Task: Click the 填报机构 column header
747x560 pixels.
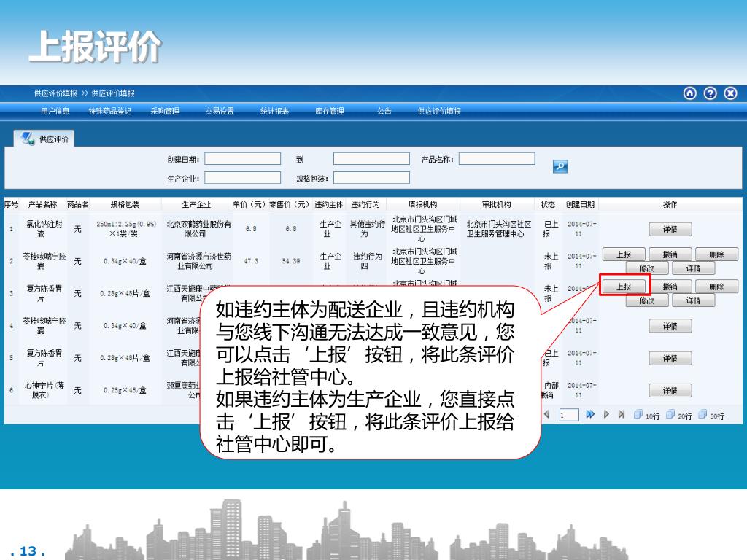Action: [422, 204]
